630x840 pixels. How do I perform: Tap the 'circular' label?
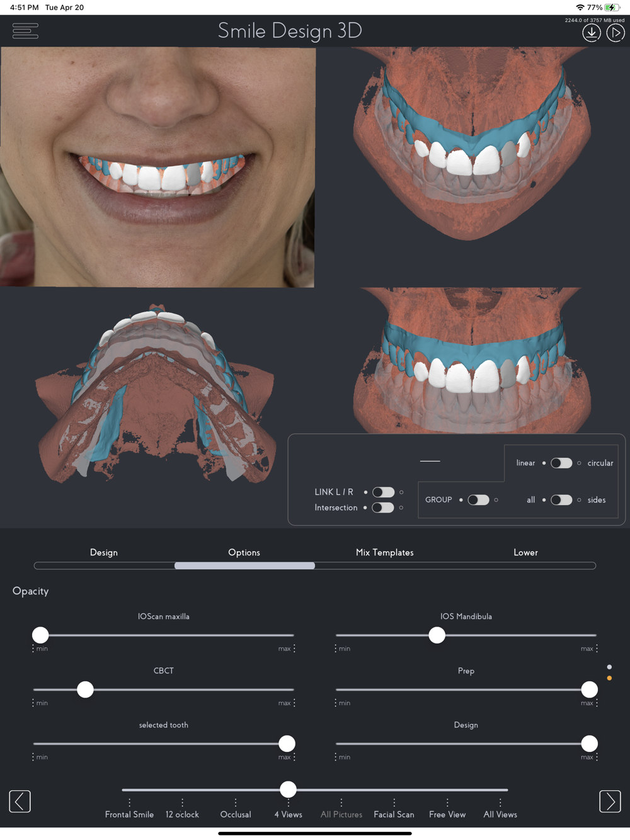[x=600, y=463]
